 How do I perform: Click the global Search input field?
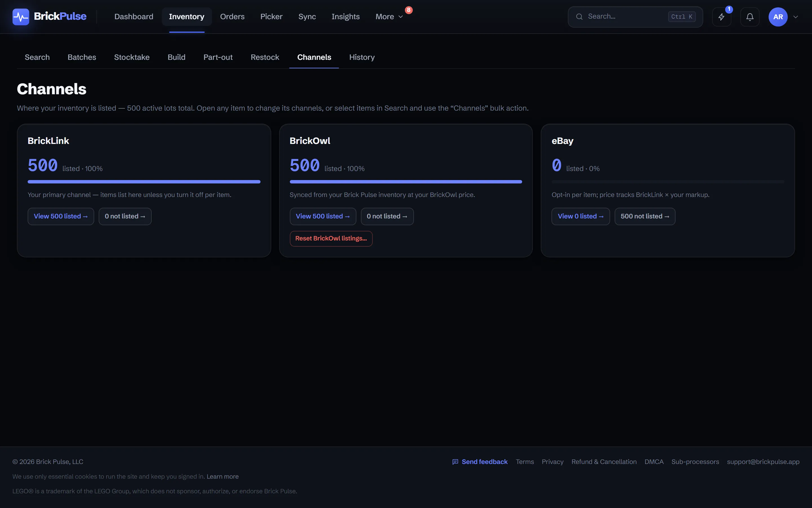pyautogui.click(x=635, y=16)
